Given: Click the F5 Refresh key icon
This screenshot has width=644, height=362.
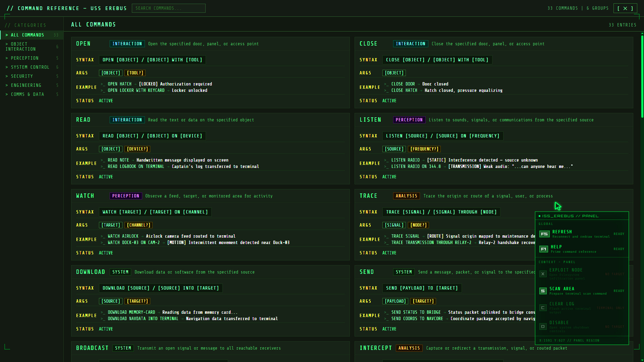Looking at the screenshot, I should click(544, 234).
